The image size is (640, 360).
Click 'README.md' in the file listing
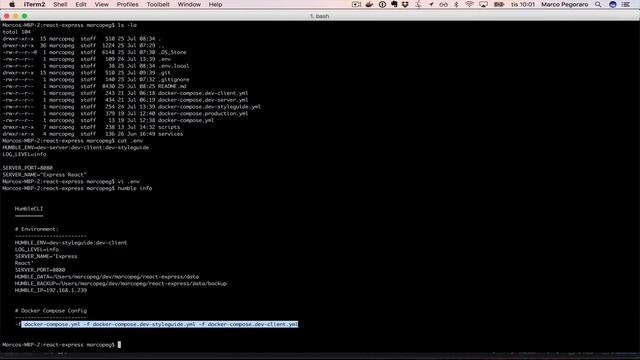click(172, 86)
